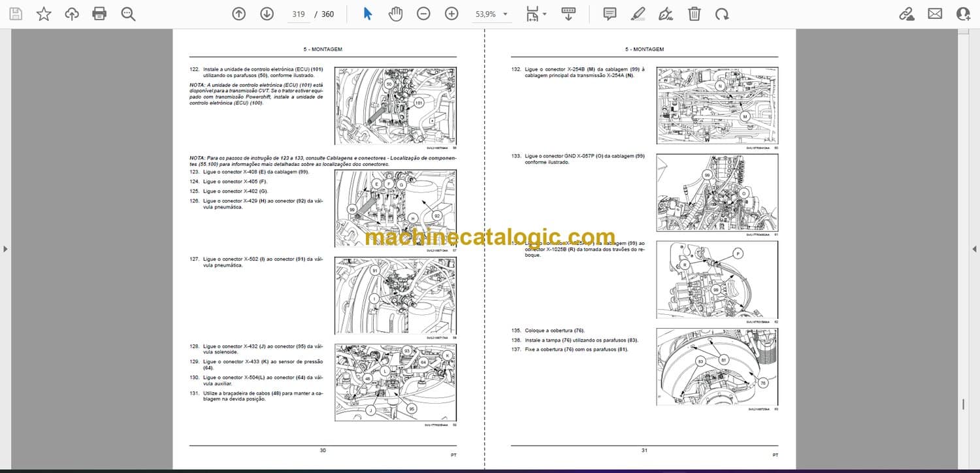Screen dimensions: 980x473
Task: Go to the previous page
Action: point(239,14)
